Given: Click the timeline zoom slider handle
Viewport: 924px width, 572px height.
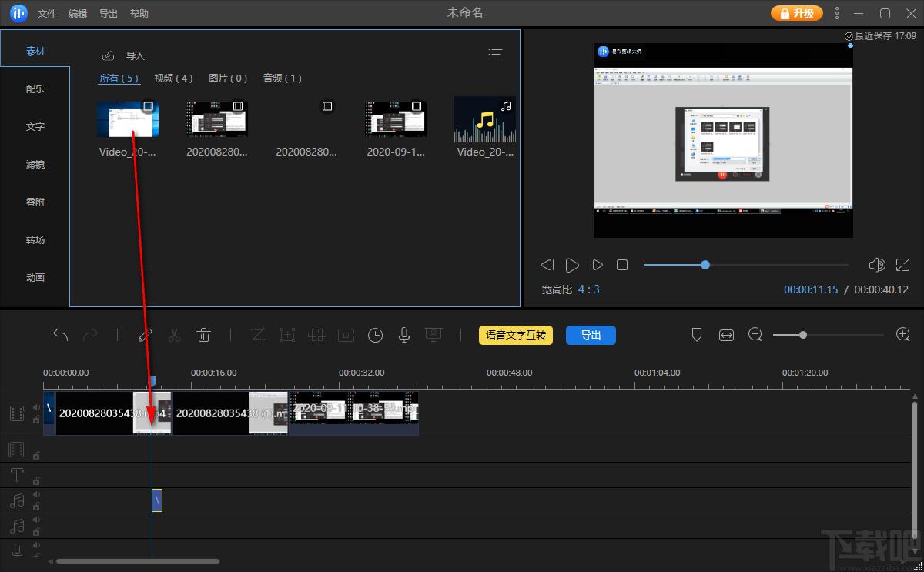Looking at the screenshot, I should (x=803, y=335).
